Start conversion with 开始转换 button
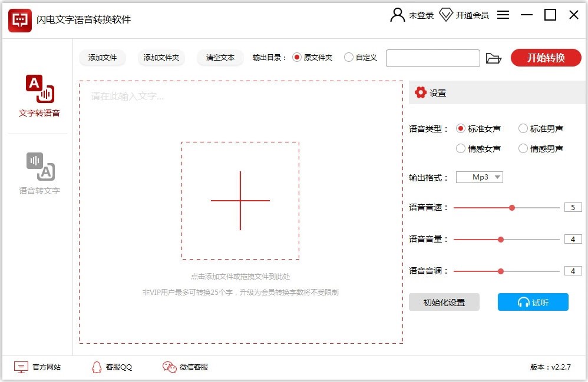Screen dimensions: 588x382 [546, 58]
